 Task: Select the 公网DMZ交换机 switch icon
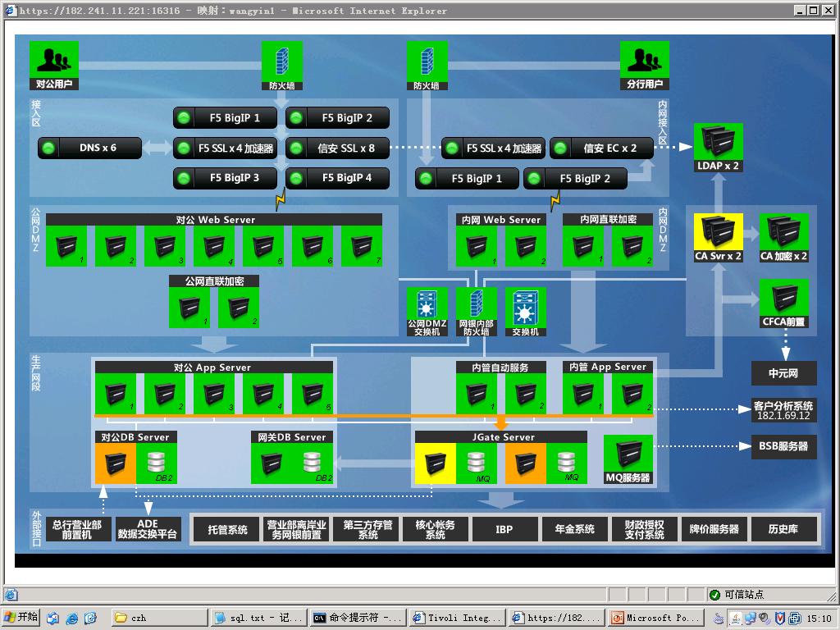tap(427, 307)
